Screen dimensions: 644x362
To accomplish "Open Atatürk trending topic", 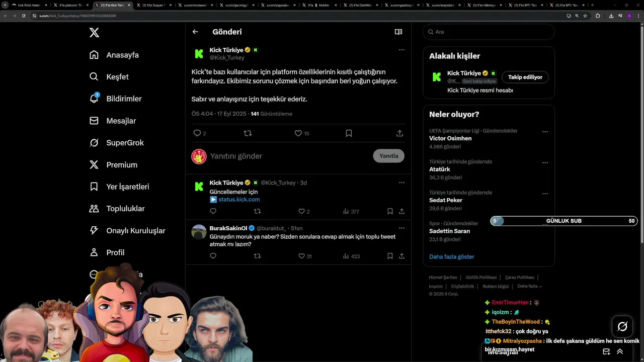I will coord(439,169).
